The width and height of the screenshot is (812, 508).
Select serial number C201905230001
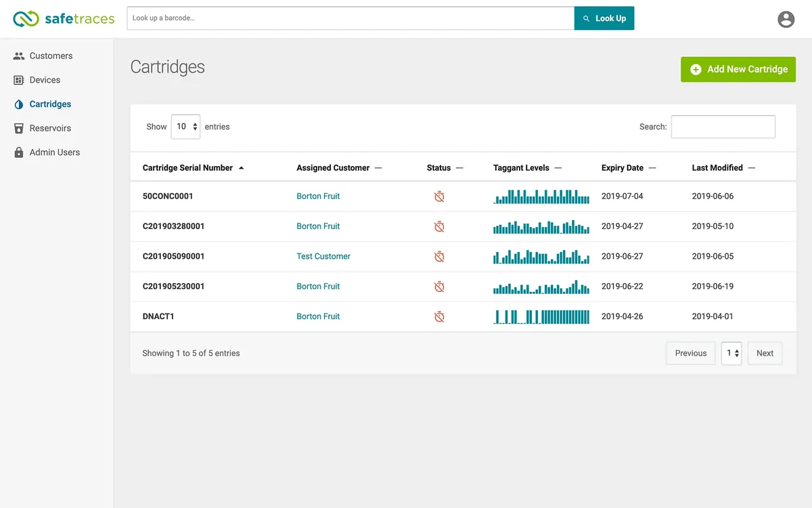point(173,287)
